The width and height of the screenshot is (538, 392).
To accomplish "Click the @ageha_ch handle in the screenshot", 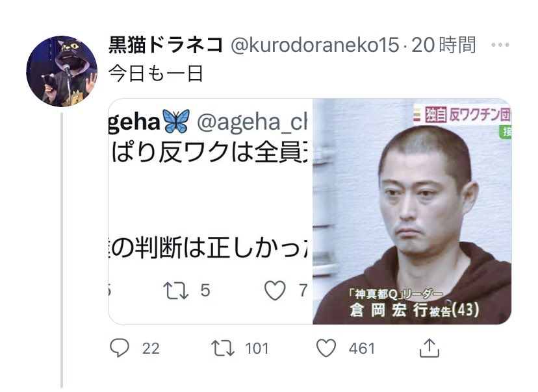I will coord(252,122).
